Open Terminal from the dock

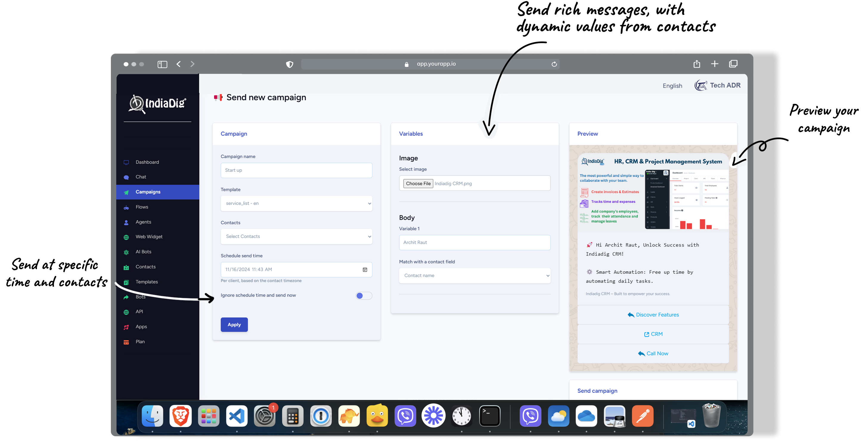(x=489, y=416)
